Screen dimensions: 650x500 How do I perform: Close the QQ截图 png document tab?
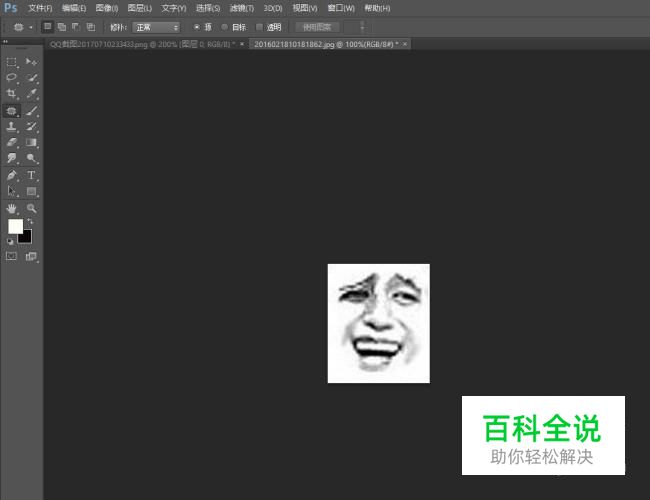(242, 44)
